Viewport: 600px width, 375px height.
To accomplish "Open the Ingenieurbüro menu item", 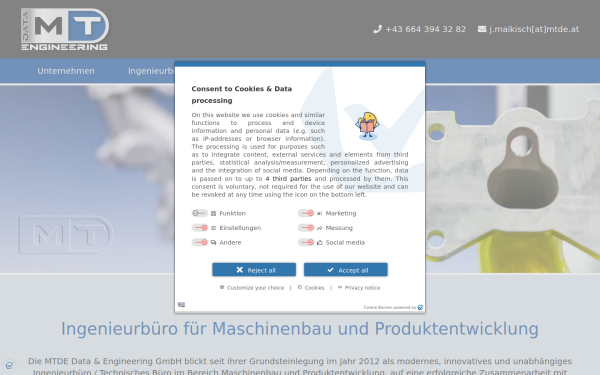I will click(x=151, y=71).
